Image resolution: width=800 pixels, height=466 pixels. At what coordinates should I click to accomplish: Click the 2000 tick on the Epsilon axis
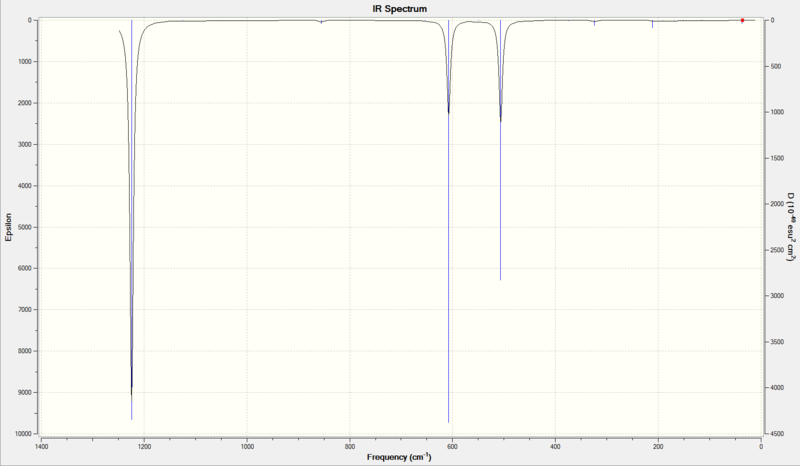(24, 103)
